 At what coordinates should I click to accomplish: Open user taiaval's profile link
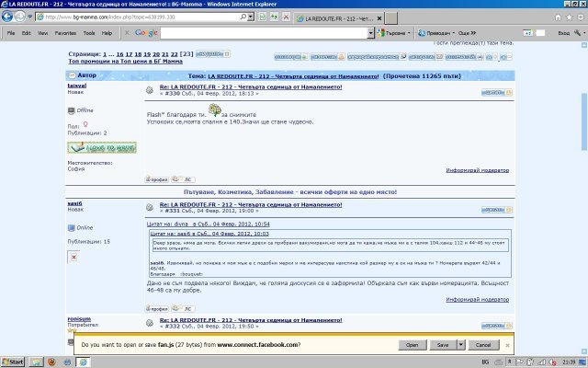point(78,85)
